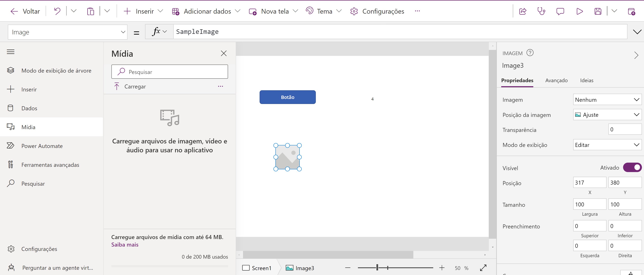Screen dimensions: 644x275
Task: Click the Pesquisar field in Mídia panel
Action: (x=169, y=72)
